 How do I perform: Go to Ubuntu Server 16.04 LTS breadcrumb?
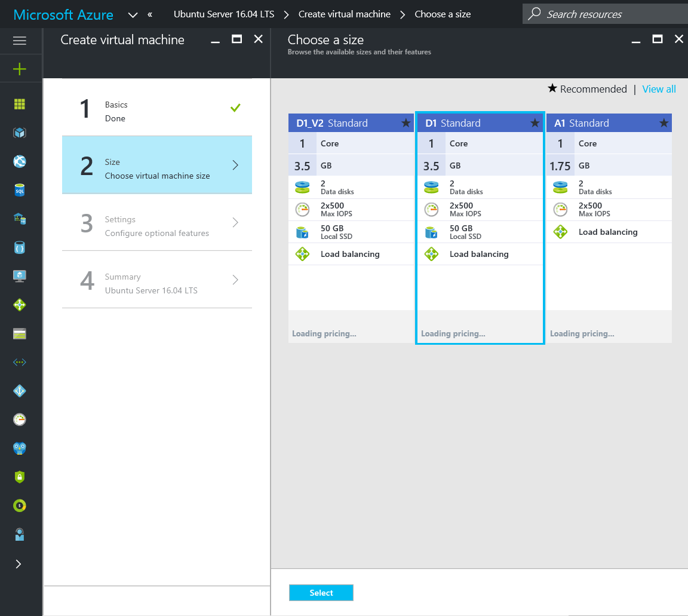coord(224,14)
